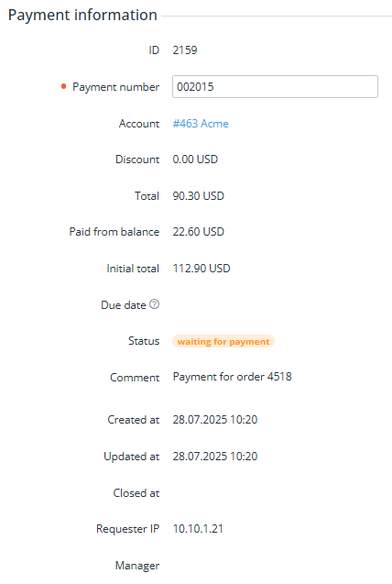Image resolution: width=392 pixels, height=584 pixels.
Task: Click the Due date help icon
Action: click(155, 304)
